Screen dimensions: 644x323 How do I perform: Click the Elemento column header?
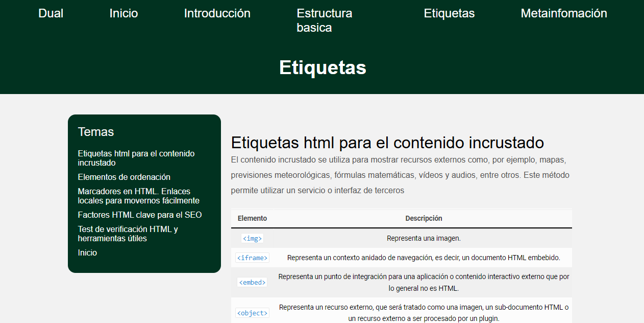click(x=252, y=218)
